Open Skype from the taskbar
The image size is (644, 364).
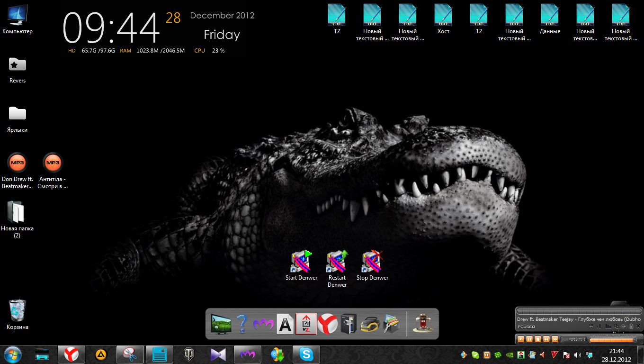306,355
